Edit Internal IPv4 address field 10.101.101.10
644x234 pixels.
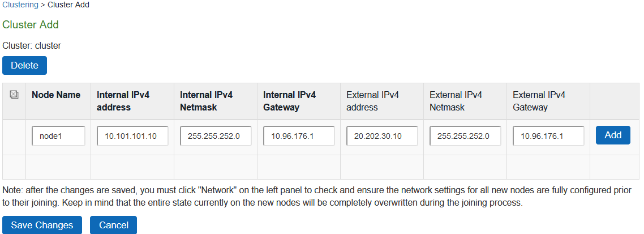coord(132,136)
